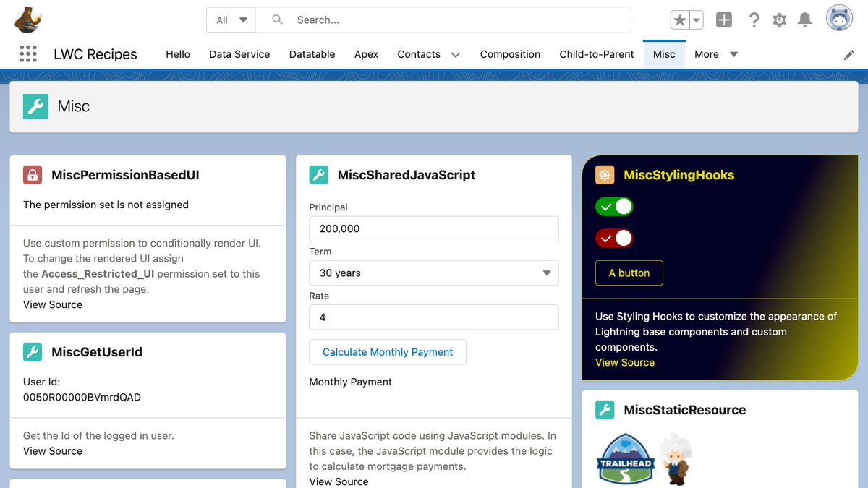Open View Source link in MiscStylingHooks
The image size is (868, 488).
(625, 363)
